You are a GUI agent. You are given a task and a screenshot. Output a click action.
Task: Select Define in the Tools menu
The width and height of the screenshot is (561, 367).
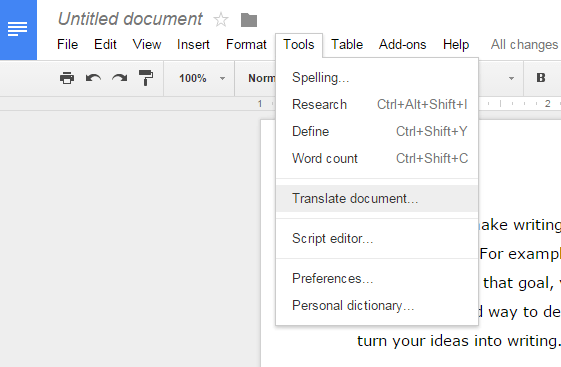pos(377,131)
